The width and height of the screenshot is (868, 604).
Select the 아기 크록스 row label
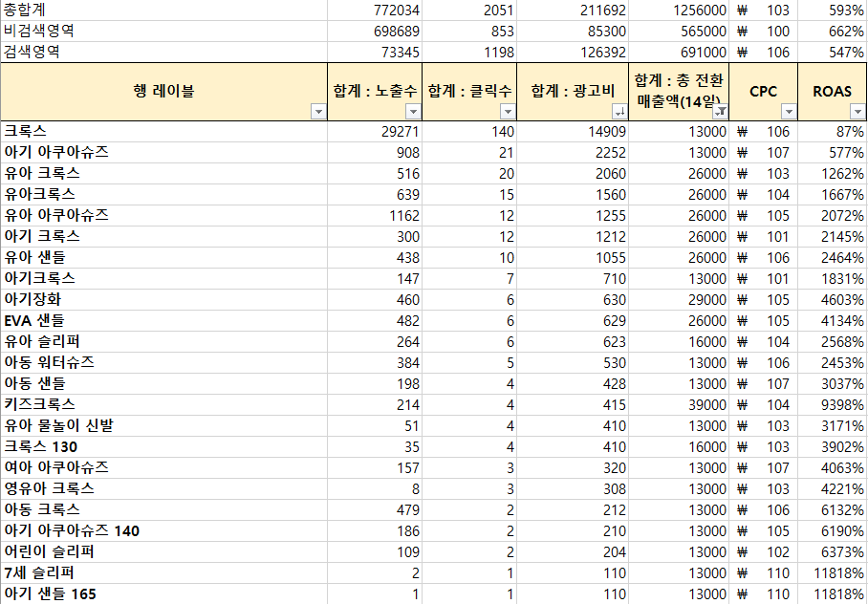pos(42,236)
